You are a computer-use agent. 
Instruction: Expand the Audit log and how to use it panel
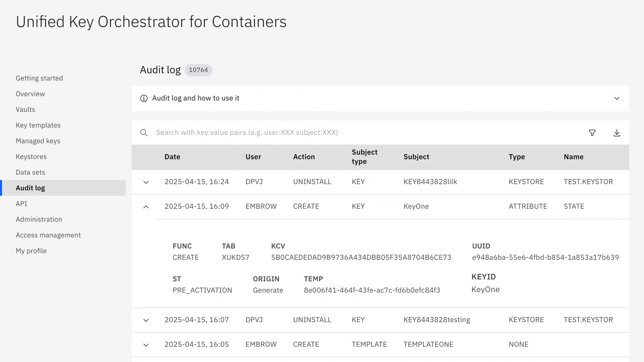click(x=617, y=98)
